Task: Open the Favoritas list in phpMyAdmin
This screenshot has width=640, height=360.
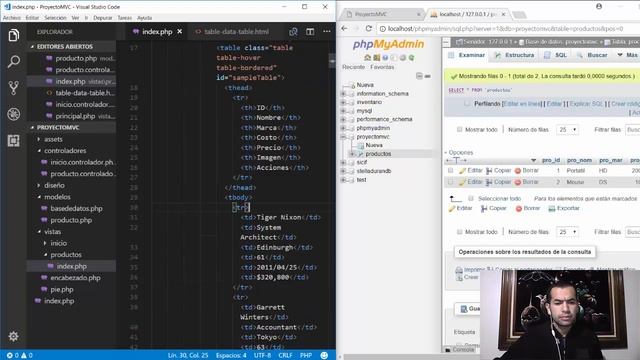Action: pos(382,67)
